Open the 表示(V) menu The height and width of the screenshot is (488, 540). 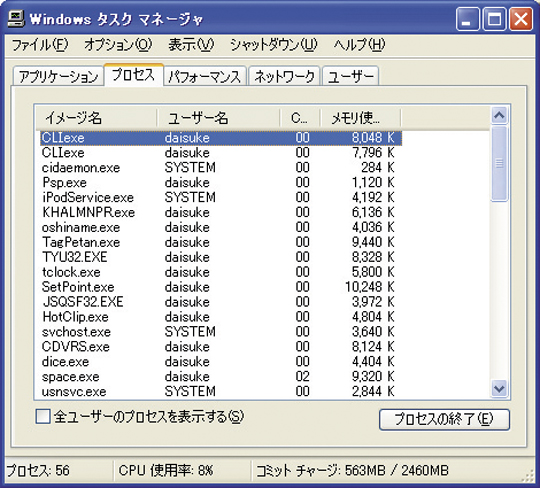(x=191, y=45)
